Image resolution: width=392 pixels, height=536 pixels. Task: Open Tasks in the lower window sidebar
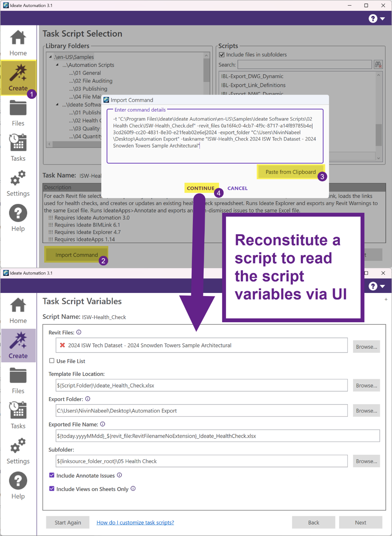click(18, 416)
